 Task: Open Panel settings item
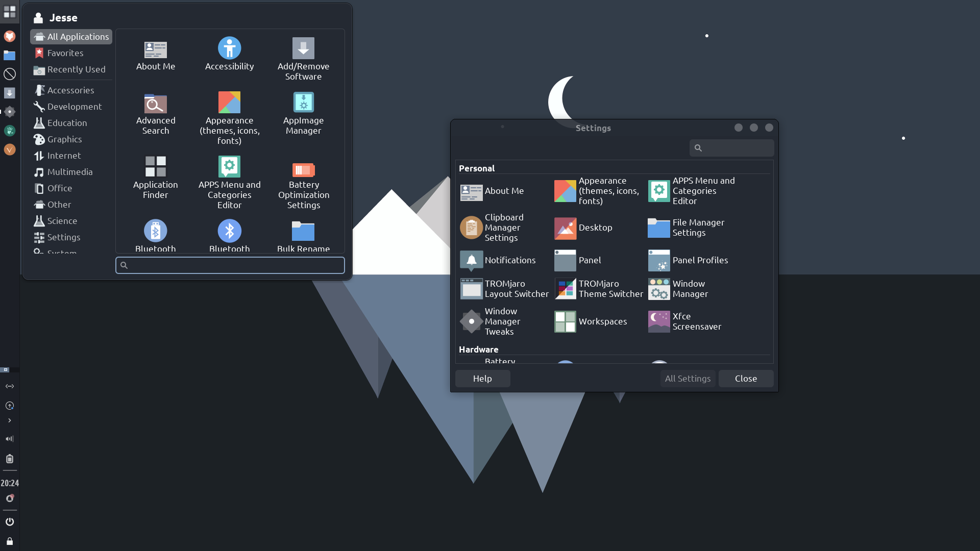(x=578, y=260)
